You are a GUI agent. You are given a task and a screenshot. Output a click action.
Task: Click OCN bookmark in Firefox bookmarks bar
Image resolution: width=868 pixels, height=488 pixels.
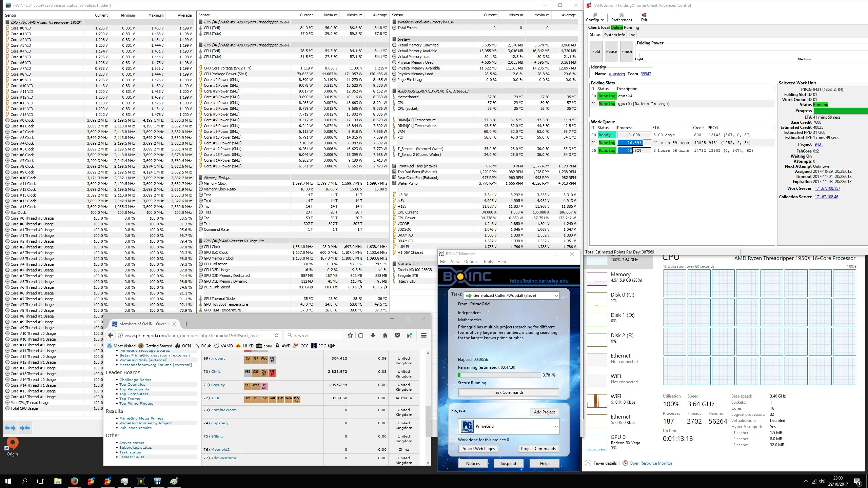[183, 346]
